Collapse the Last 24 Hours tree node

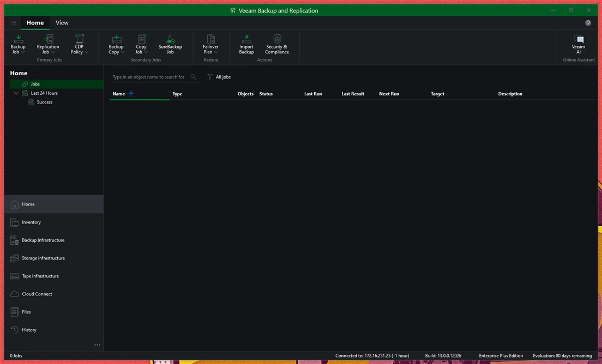pyautogui.click(x=16, y=93)
